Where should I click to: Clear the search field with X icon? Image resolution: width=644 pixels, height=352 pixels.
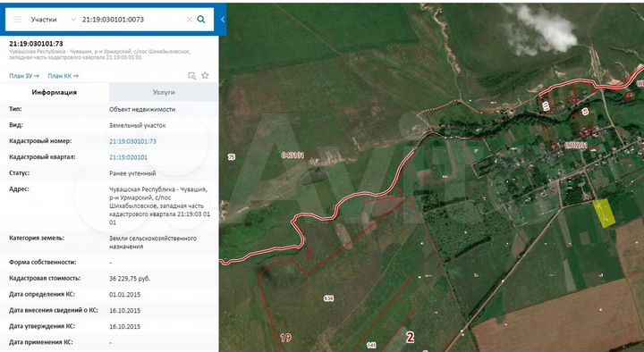click(190, 20)
